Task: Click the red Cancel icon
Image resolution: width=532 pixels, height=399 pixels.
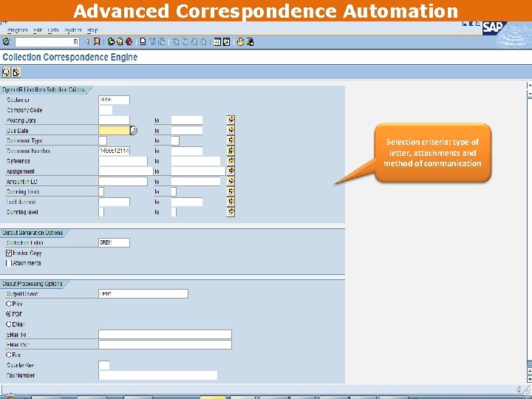Action: pyautogui.click(x=129, y=41)
